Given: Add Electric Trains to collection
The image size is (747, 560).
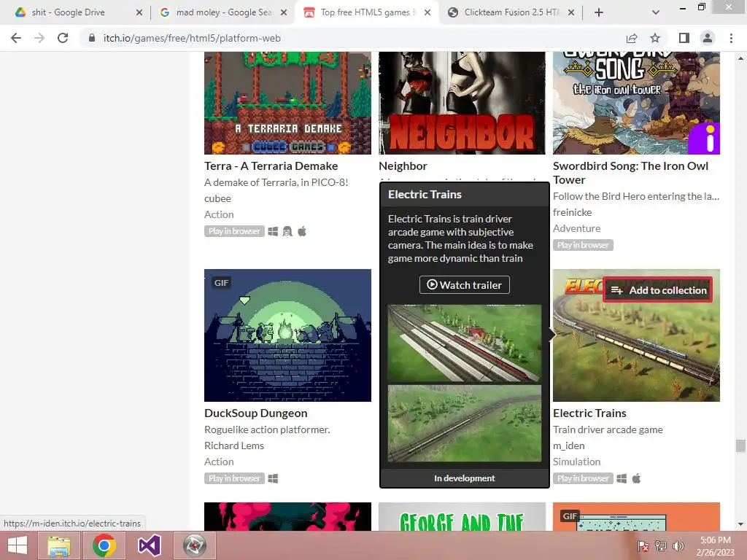Looking at the screenshot, I should (658, 290).
